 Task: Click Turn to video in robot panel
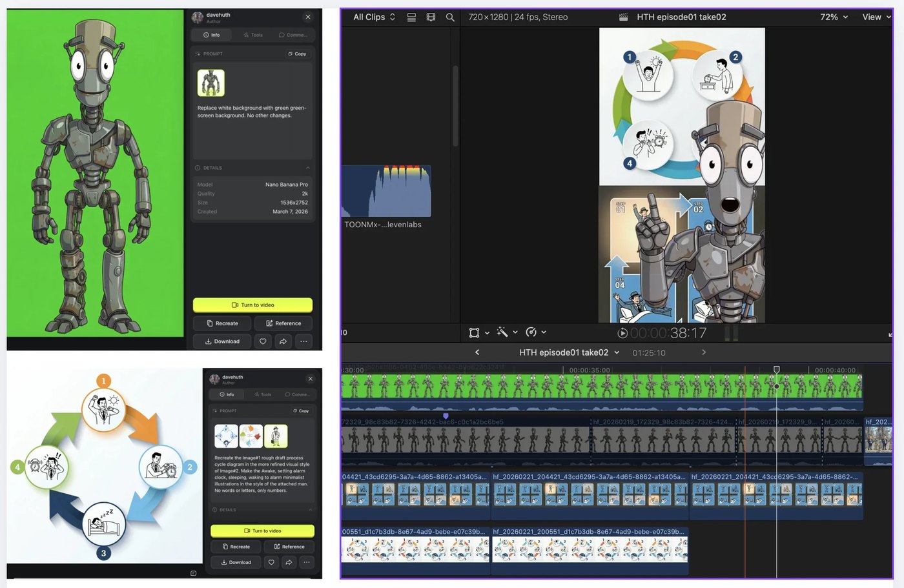pos(252,305)
